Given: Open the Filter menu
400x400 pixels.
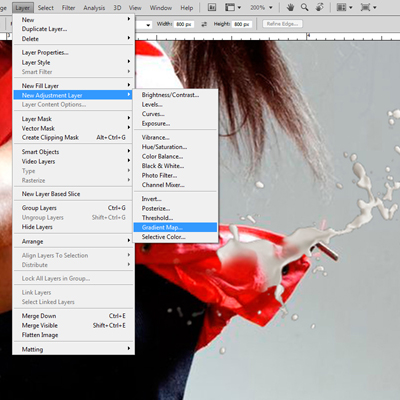Looking at the screenshot, I should pyautogui.click(x=68, y=7).
